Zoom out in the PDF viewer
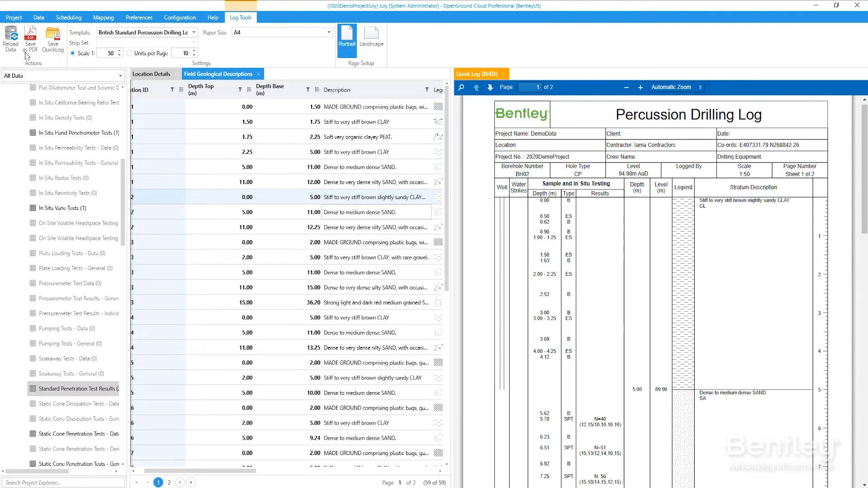868x488 pixels. pyautogui.click(x=626, y=87)
